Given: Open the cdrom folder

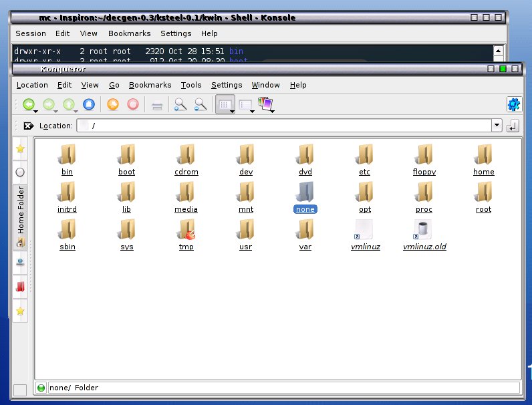Looking at the screenshot, I should pyautogui.click(x=186, y=160).
